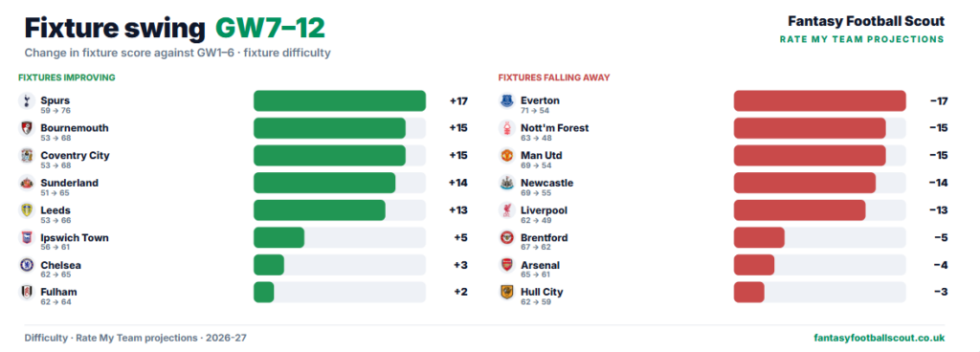Select the Fixtures Improving section heading
The width and height of the screenshot is (980, 352).
click(x=67, y=77)
